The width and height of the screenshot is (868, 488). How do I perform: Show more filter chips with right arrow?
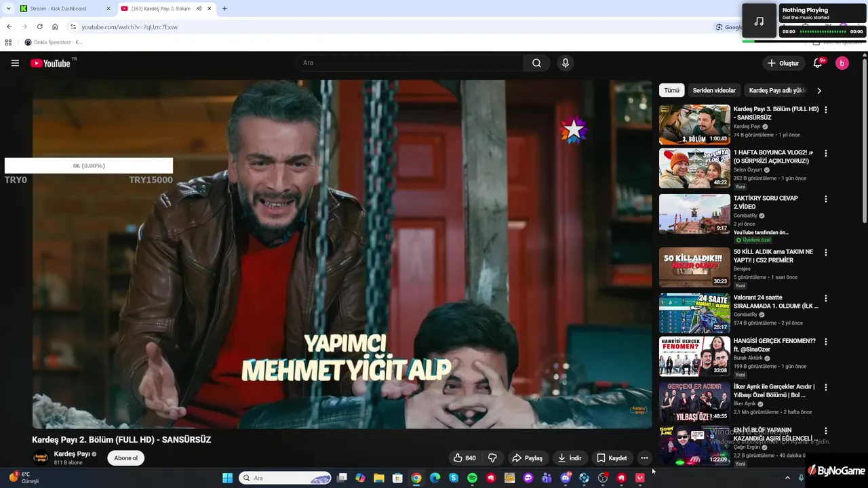(x=819, y=90)
